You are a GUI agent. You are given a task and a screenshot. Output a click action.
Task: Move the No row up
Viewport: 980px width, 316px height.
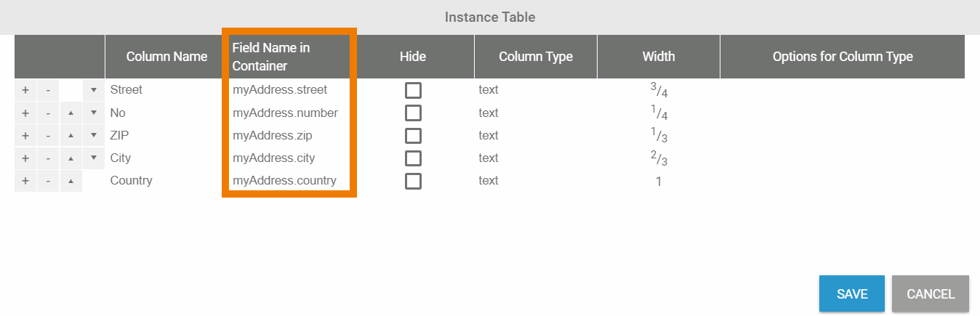pyautogui.click(x=71, y=113)
